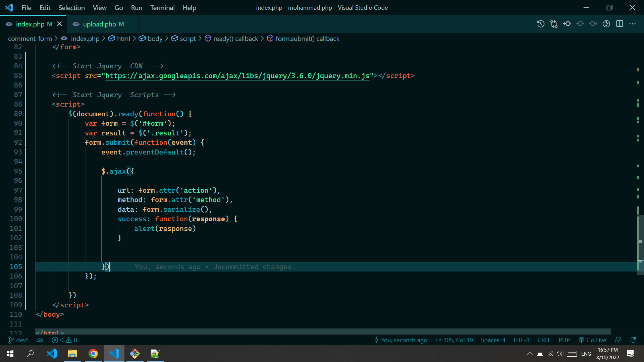The image size is (644, 362).
Task: Go to next revision icon
Action: 593,24
